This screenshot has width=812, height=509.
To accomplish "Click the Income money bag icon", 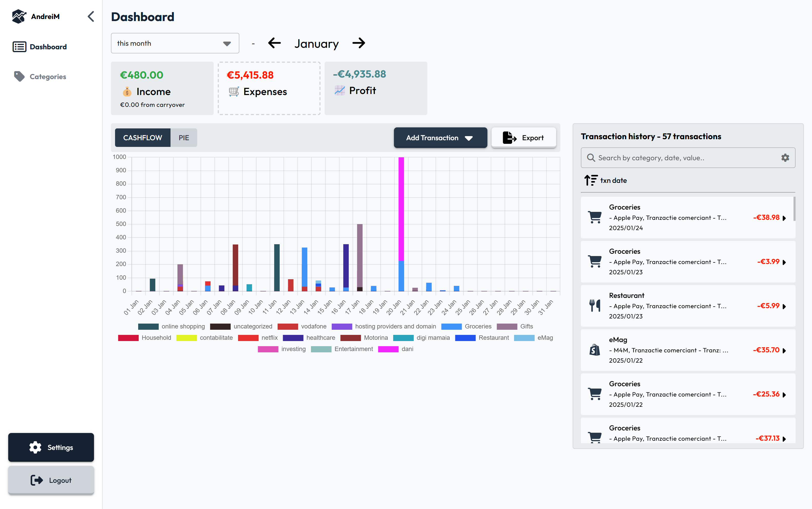I will pyautogui.click(x=127, y=92).
